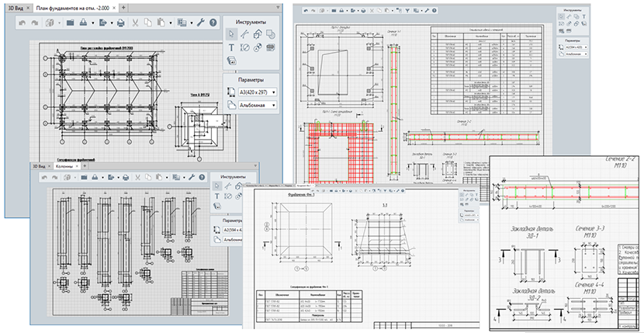Expand export dropdown arrow in foundation plan toolbar
The image size is (644, 333).
click(x=111, y=23)
